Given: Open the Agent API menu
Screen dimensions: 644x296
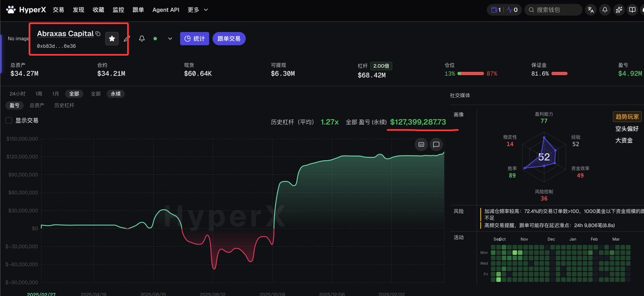Looking at the screenshot, I should [166, 10].
